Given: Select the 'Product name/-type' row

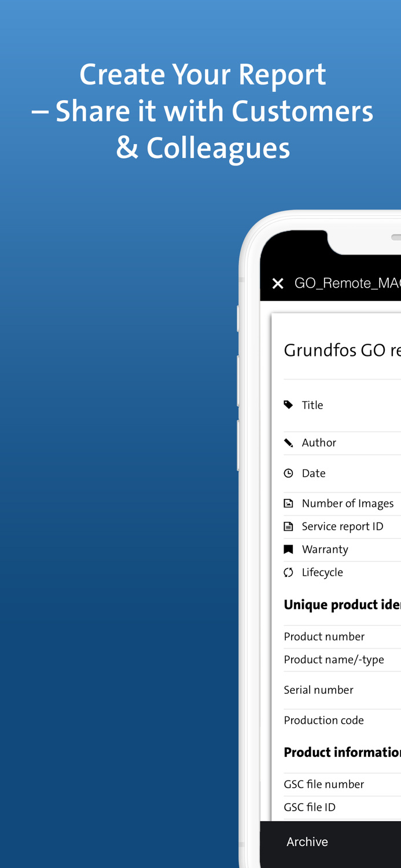Looking at the screenshot, I should point(342,660).
